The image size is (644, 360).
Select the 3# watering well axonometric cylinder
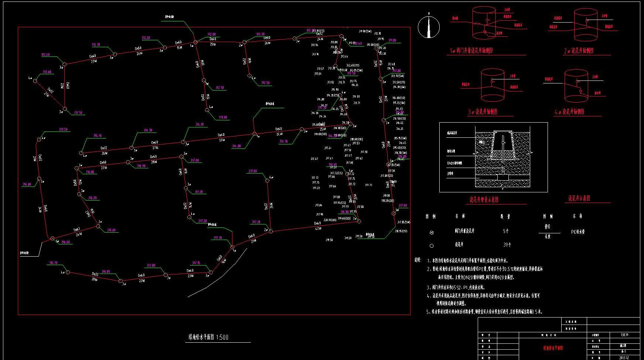(x=493, y=86)
